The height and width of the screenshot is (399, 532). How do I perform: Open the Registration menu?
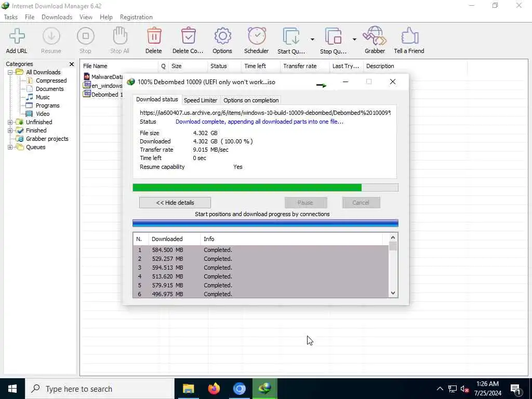(136, 17)
